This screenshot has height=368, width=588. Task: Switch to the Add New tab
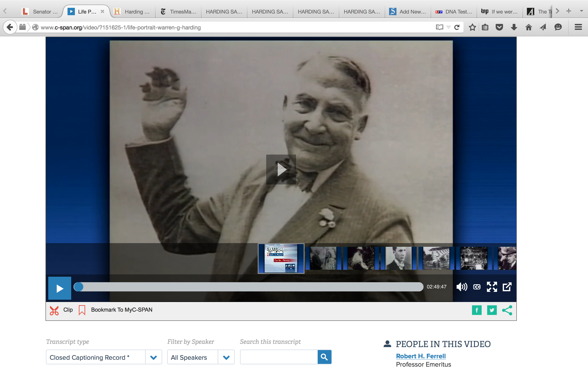point(408,11)
